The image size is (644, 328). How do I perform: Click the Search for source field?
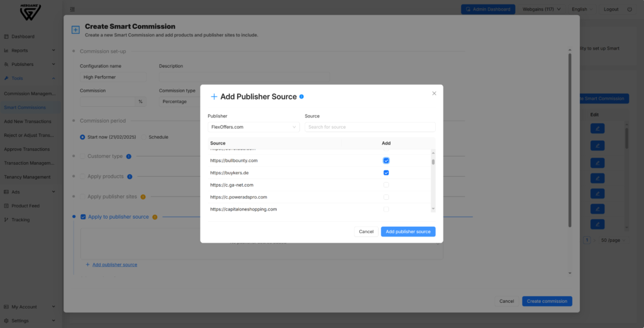370,127
